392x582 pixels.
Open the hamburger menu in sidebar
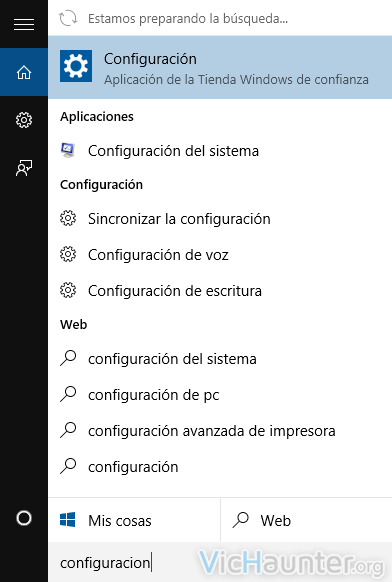[24, 24]
